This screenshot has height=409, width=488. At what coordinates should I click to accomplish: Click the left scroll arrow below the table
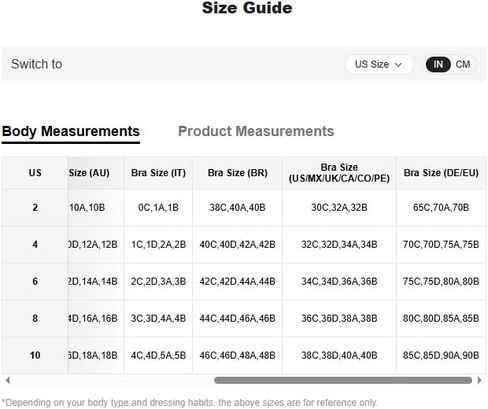point(7,380)
